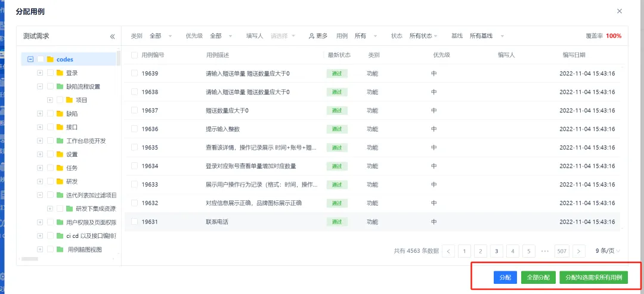Screen dimensions: 644x294
Task: Go to the next page arrow
Action: [577, 251]
